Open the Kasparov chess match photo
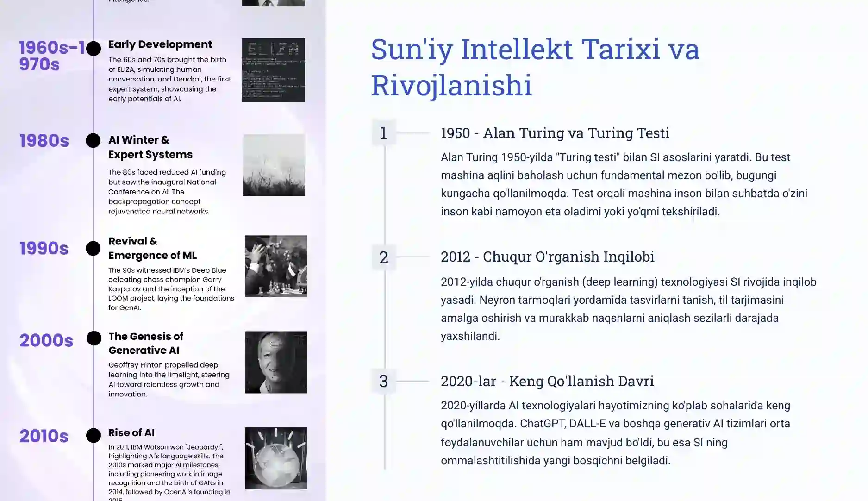This screenshot has height=501, width=868. [x=276, y=266]
